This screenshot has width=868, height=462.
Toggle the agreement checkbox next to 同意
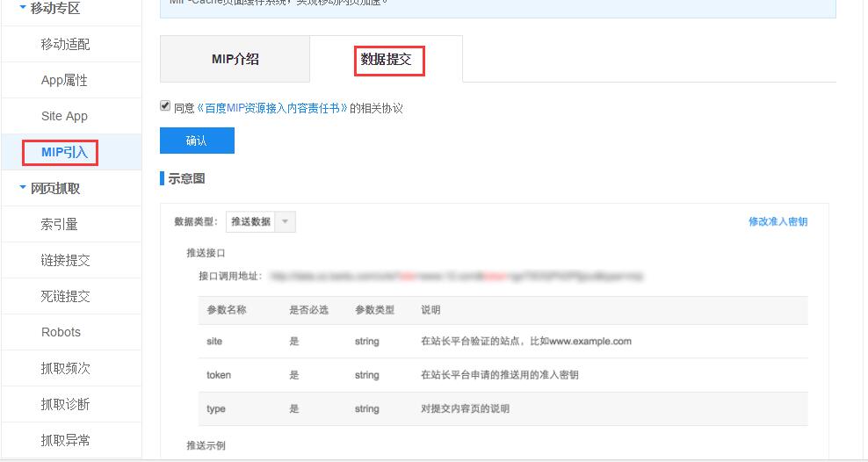pos(165,106)
